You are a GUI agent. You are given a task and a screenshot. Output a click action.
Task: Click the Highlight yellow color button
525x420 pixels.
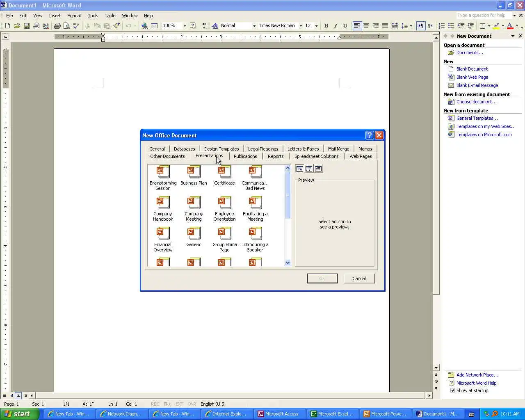point(496,26)
